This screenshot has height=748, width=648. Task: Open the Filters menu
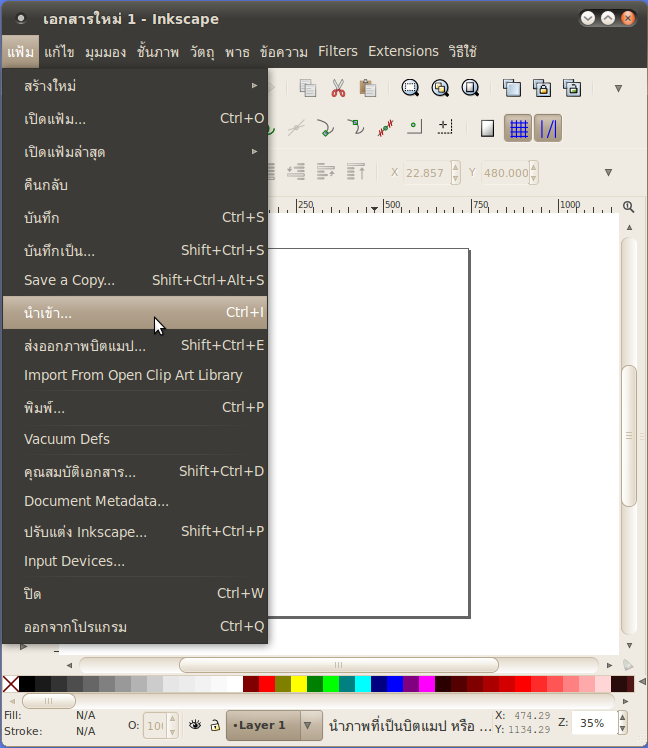pyautogui.click(x=338, y=51)
